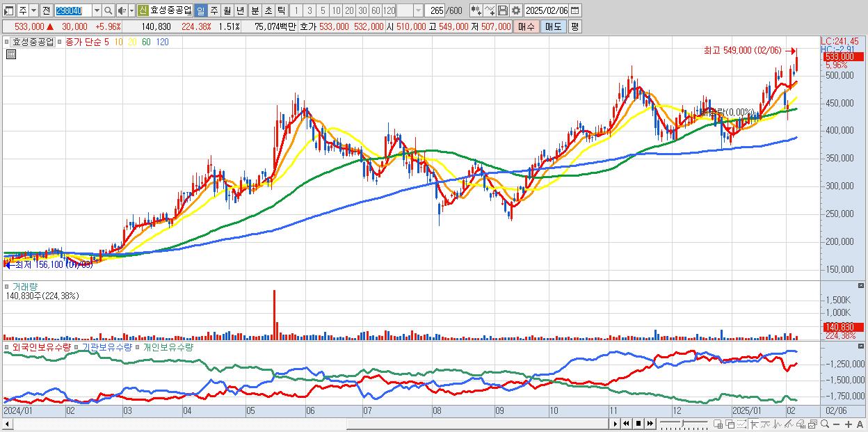
Task: Click the dashed range arrows icon
Action: coord(741,424)
